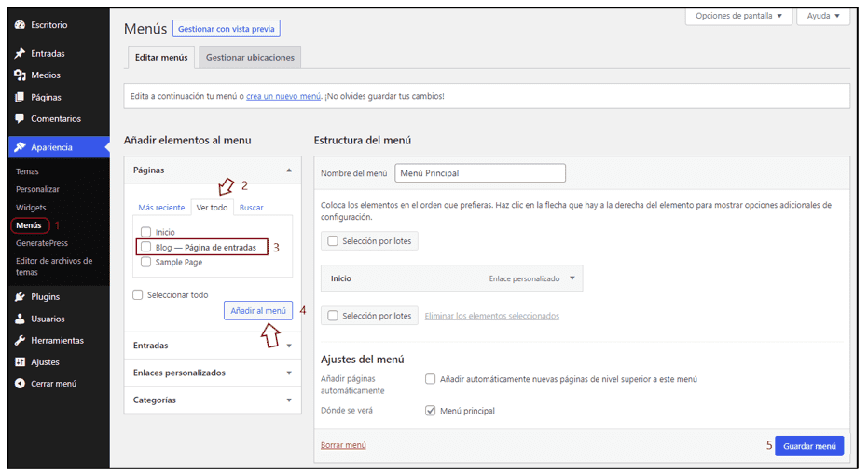Click the Entradas pushpin icon
The width and height of the screenshot is (868, 475).
(20, 53)
